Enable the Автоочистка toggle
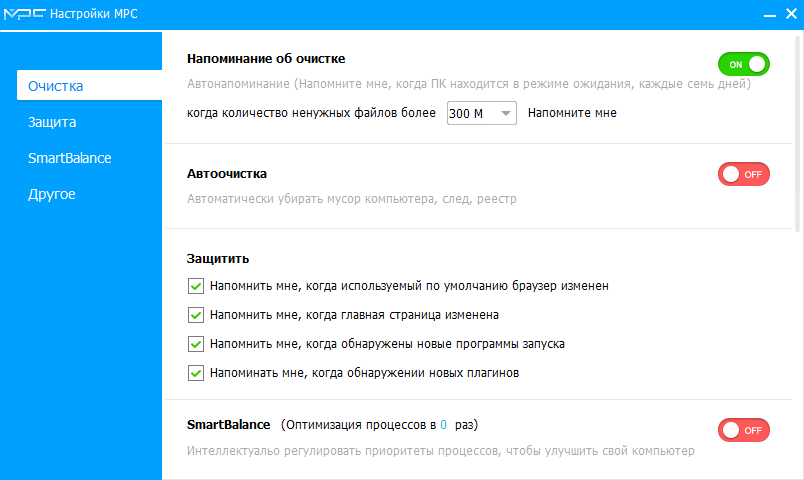804x480 pixels. pyautogui.click(x=743, y=174)
